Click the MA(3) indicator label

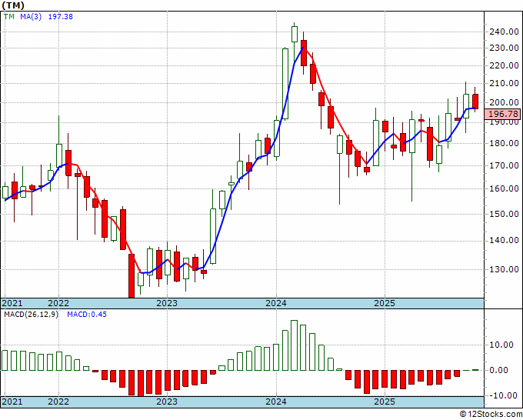pos(31,17)
